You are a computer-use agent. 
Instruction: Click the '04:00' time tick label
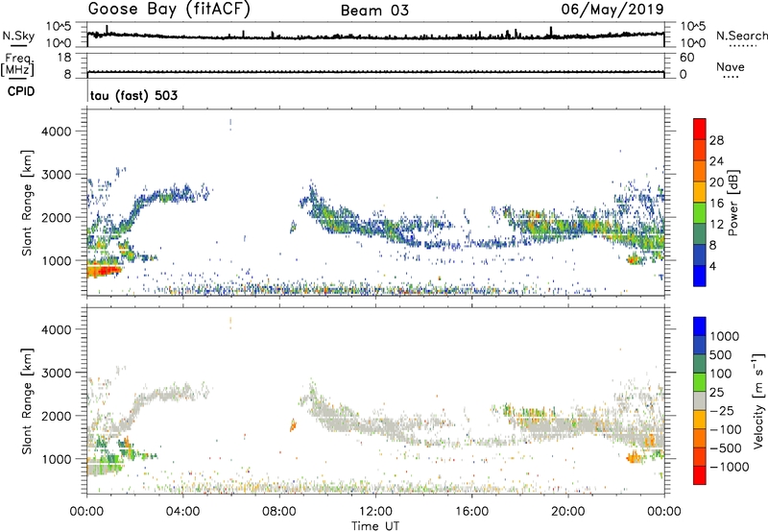182,512
